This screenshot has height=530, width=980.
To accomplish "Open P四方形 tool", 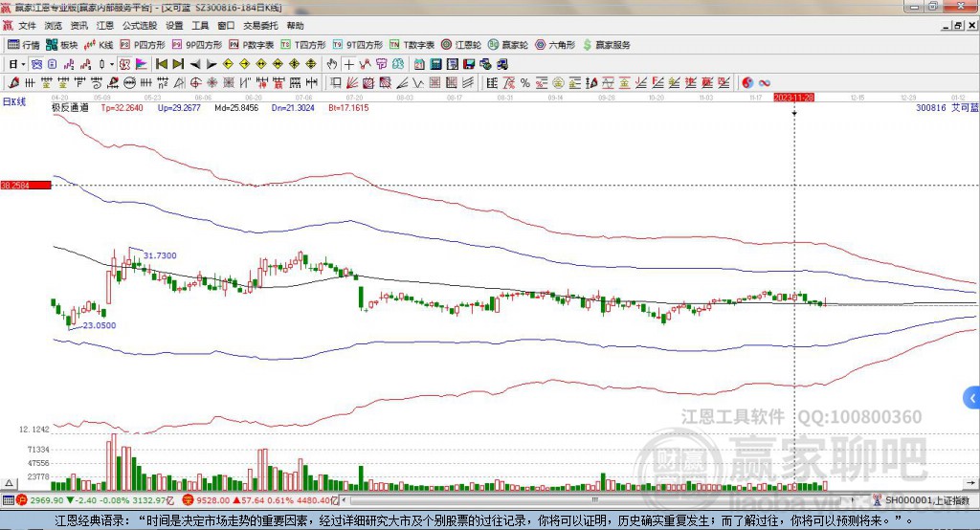I will tap(143, 45).
